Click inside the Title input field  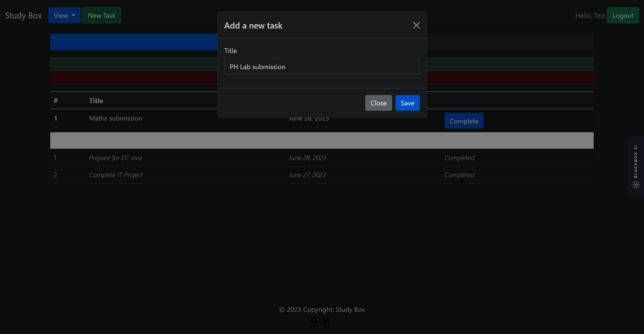coord(322,66)
